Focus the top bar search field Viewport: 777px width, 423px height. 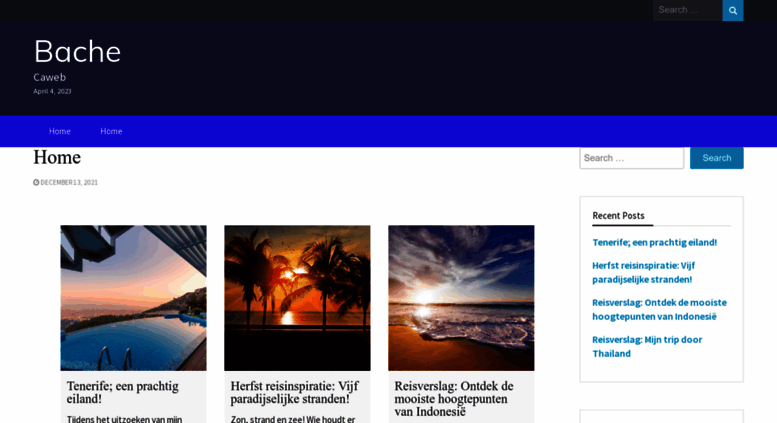pos(687,10)
